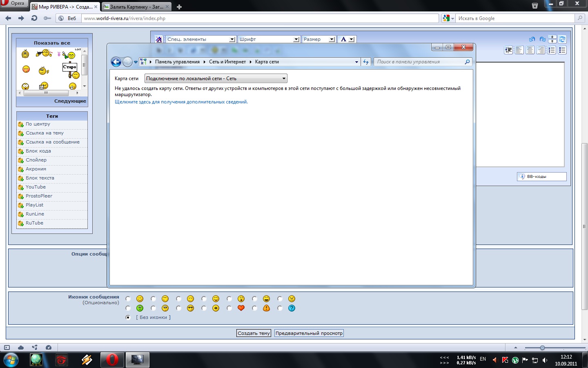Image resolution: width=588 pixels, height=368 pixels.
Task: Center-align text in the editor
Action: tap(530, 50)
